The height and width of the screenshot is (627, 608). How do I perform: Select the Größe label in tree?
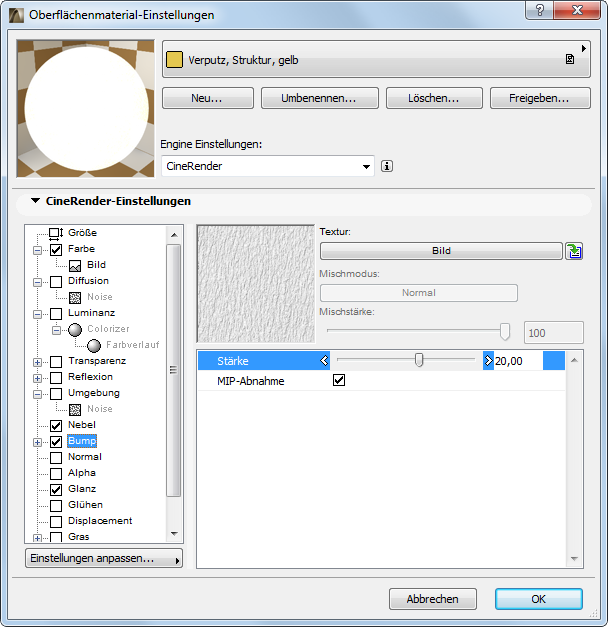82,233
